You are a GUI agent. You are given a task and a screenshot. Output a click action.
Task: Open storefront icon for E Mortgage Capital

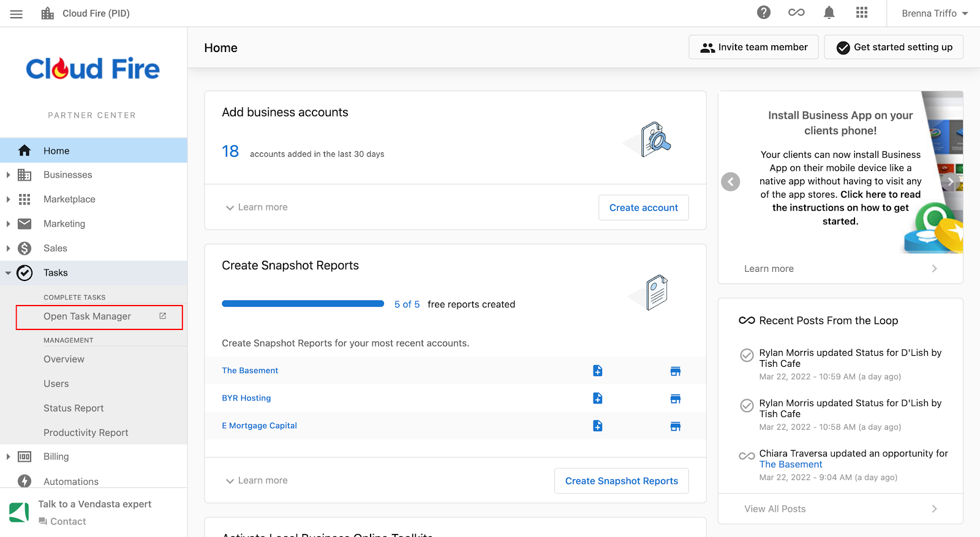676,426
